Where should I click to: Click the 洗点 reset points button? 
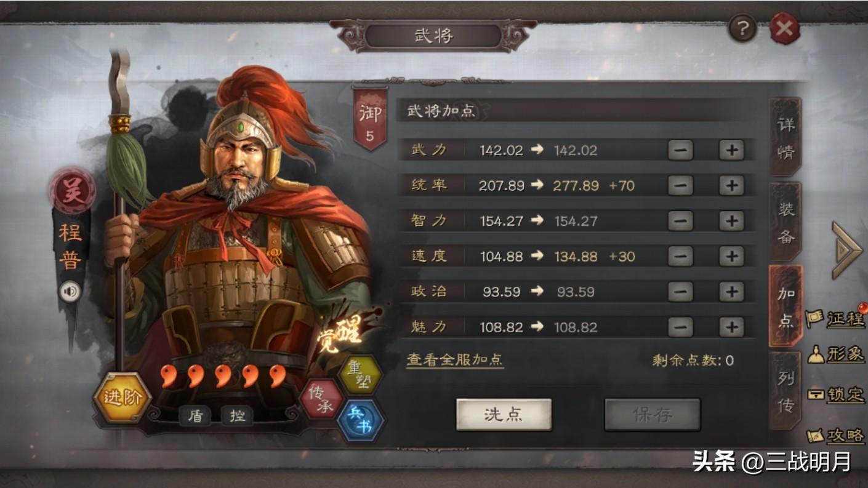pos(504,414)
